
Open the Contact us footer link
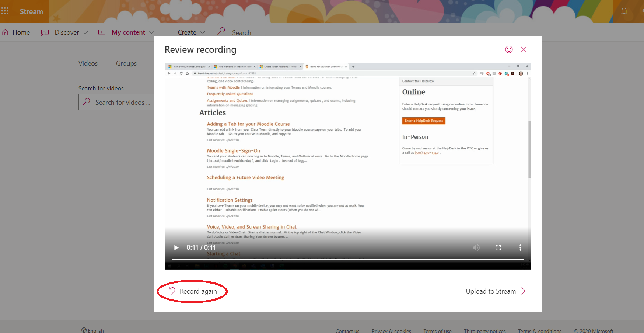347,331
